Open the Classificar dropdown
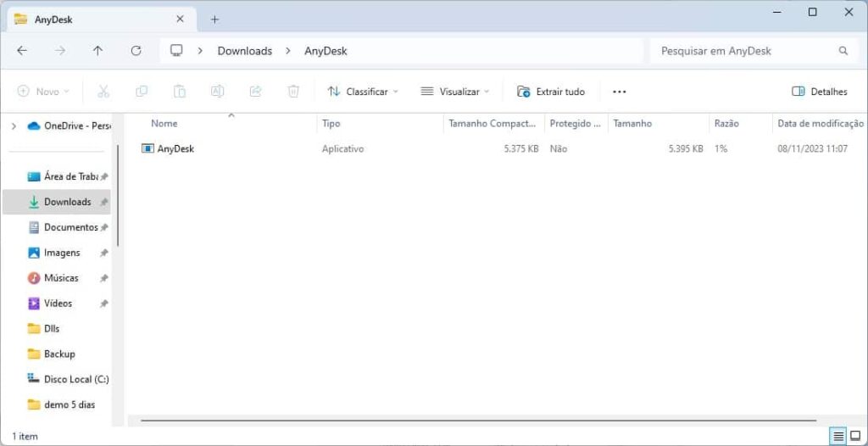Screen dimensions: 868x446 (362, 92)
